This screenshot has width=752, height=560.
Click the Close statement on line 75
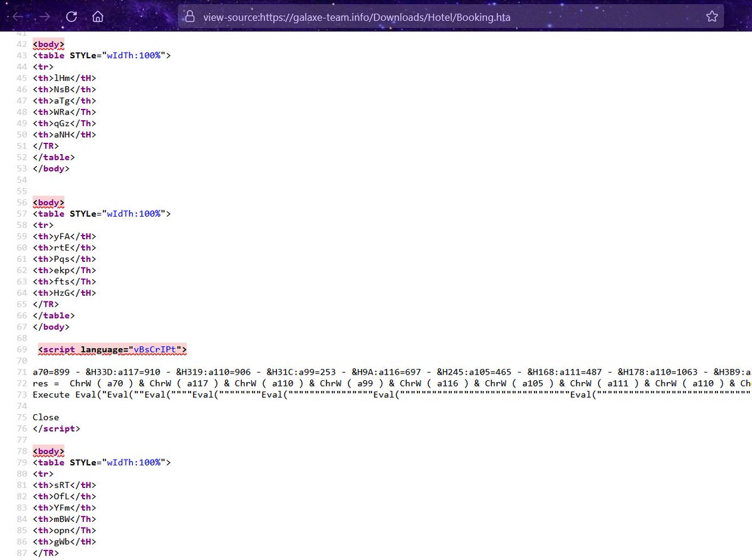pyautogui.click(x=46, y=417)
